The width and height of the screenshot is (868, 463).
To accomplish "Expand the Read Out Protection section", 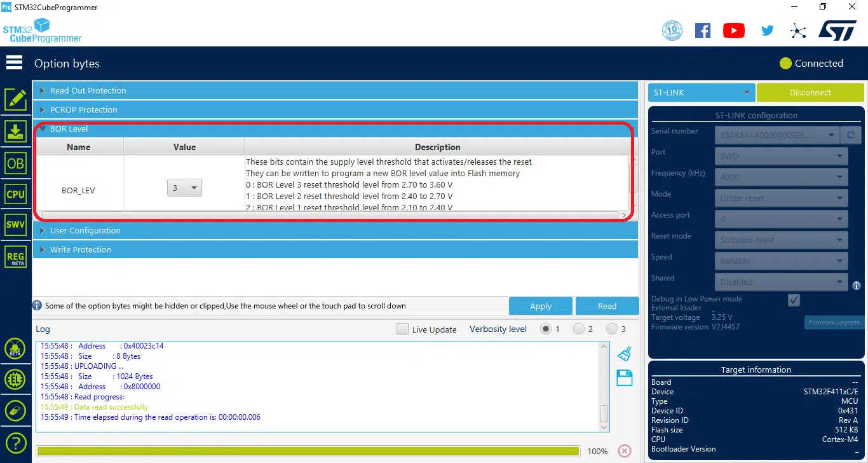I will (x=336, y=90).
